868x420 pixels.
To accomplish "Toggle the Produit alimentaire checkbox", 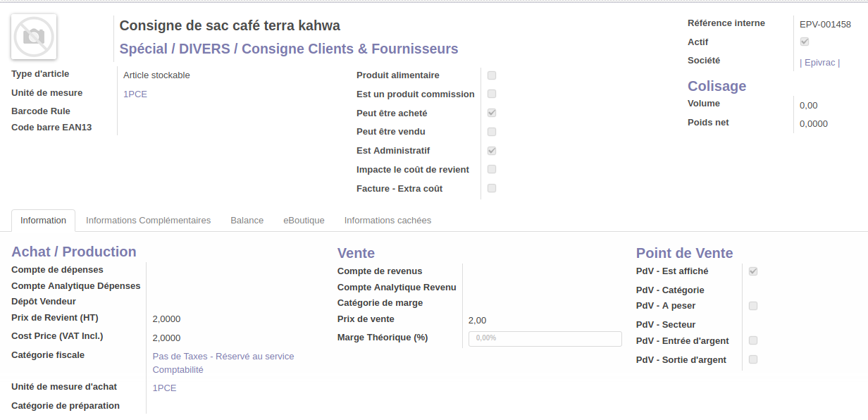I will click(x=492, y=75).
